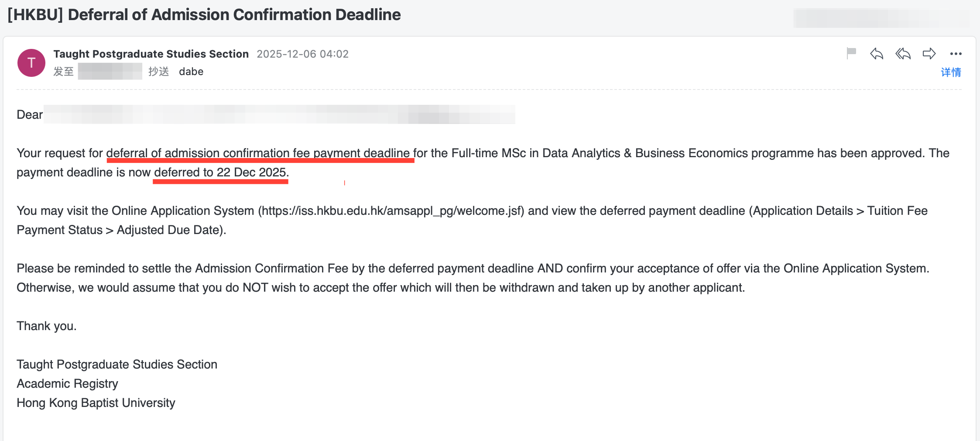The height and width of the screenshot is (441, 980).
Task: Click the Reply All double-arrow icon
Action: coord(903,54)
